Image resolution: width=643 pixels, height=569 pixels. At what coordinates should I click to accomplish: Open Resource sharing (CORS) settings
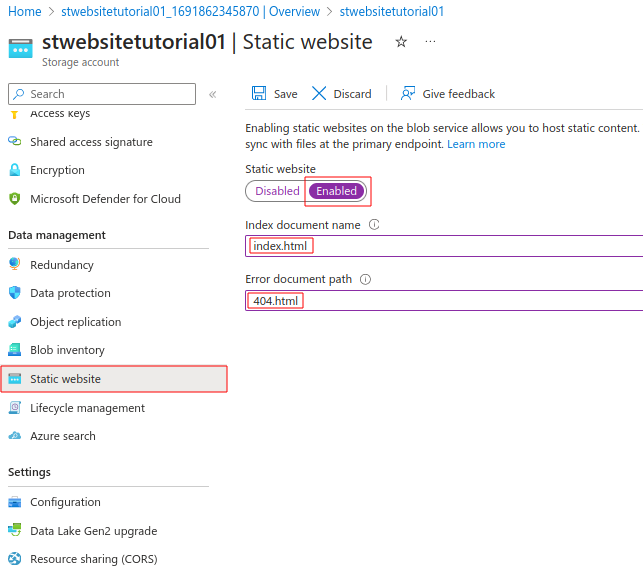tap(93, 559)
